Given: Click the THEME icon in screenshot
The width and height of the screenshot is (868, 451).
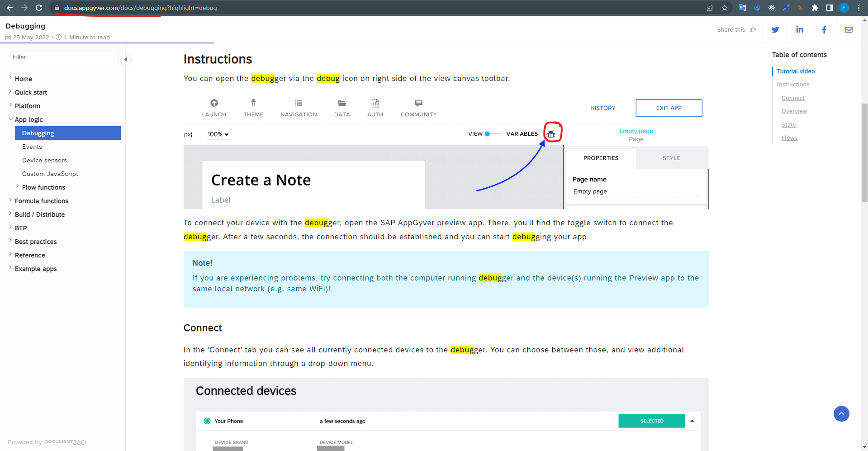Looking at the screenshot, I should tap(253, 103).
